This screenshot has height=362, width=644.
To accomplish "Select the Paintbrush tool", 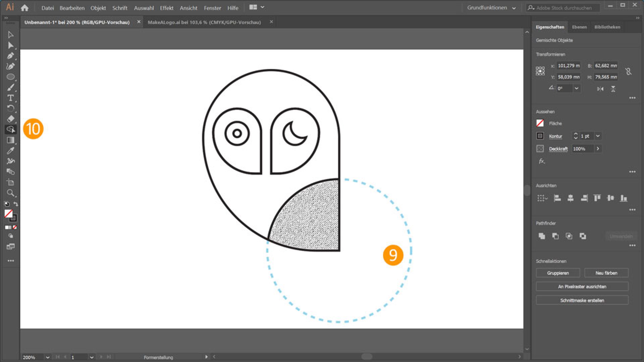I will [x=10, y=87].
